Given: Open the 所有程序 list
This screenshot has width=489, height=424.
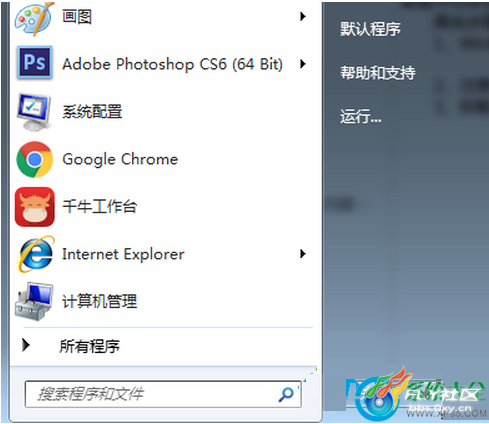Looking at the screenshot, I should [x=89, y=346].
